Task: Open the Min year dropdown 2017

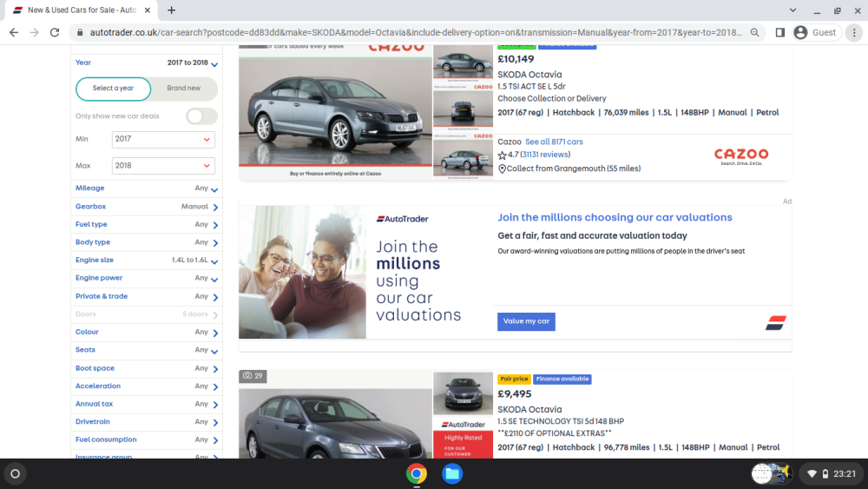Action: (163, 139)
